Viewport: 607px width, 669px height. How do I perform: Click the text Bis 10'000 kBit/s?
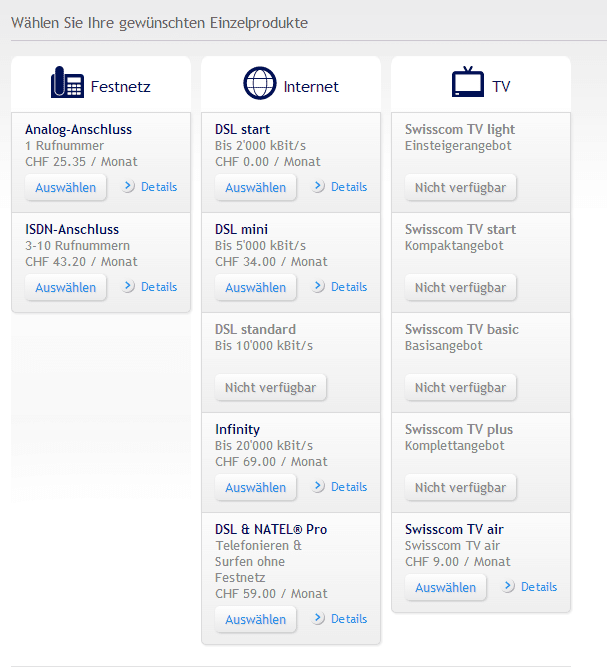[264, 346]
